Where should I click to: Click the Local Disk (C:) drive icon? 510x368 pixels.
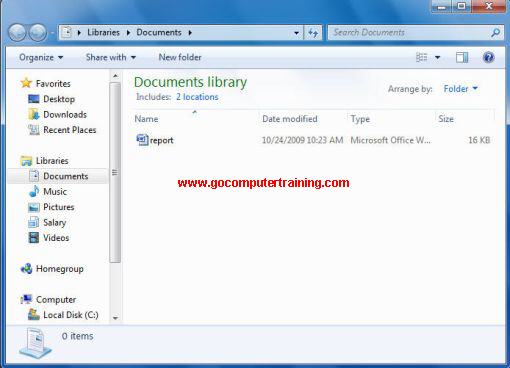pos(34,315)
